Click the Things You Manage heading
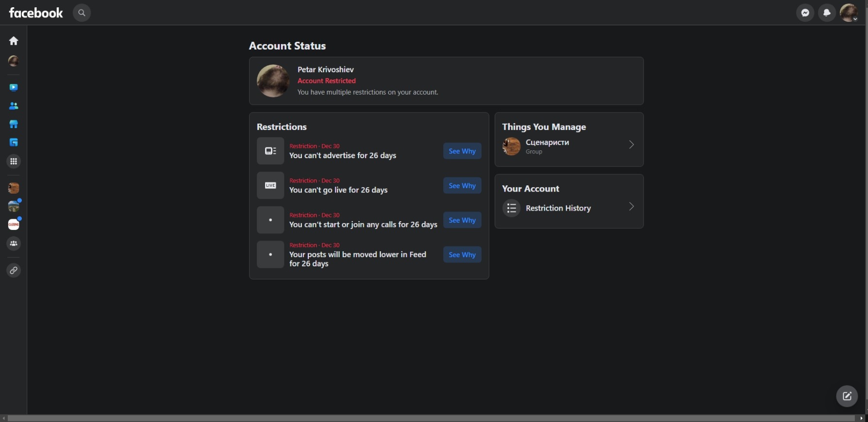 click(544, 127)
